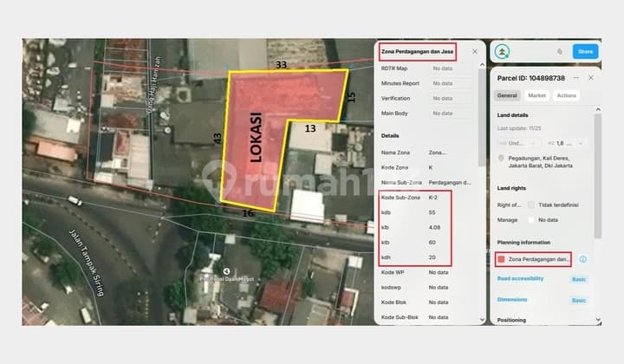
Task: Click the 'Kode Zona' K value
Action: (431, 167)
